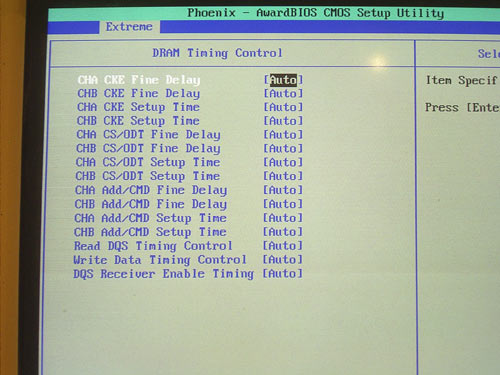500x375 pixels.
Task: Select the CHB CKE Setup Time label
Action: (x=138, y=121)
